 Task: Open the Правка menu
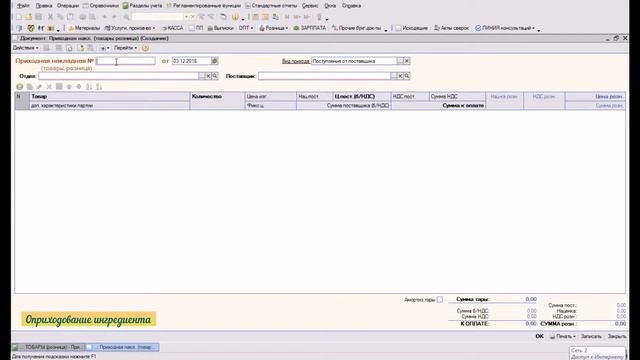click(x=44, y=6)
